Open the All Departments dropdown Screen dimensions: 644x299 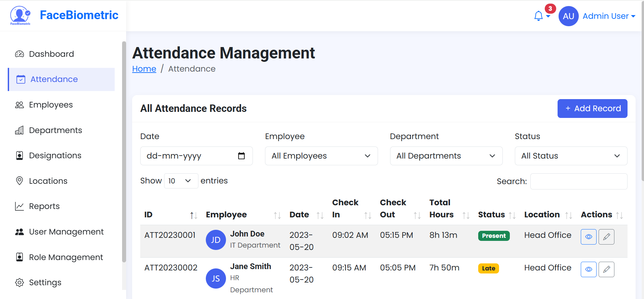(x=446, y=156)
